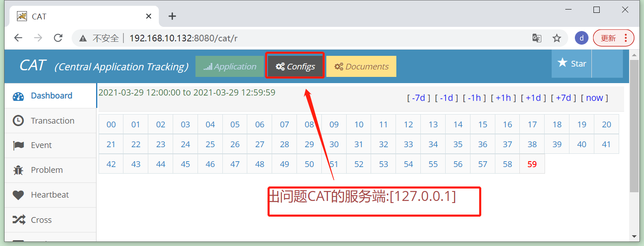
Task: Click the [now] time link
Action: [594, 98]
